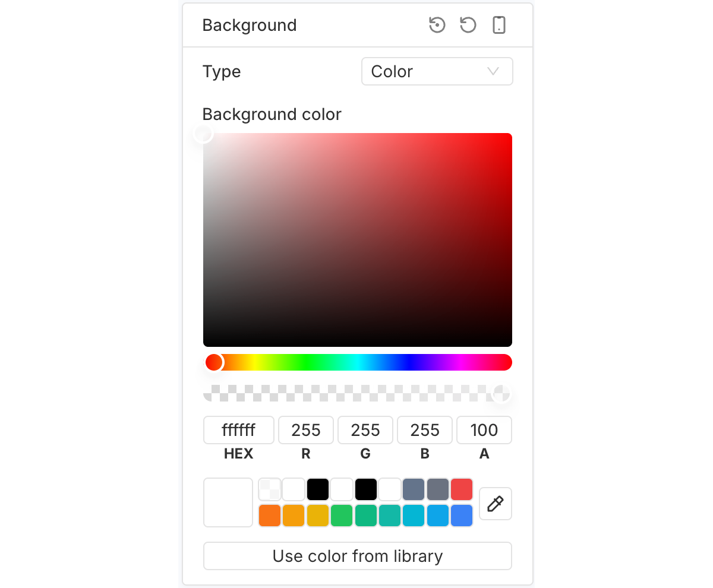Open the background Type dropdown

(x=437, y=71)
